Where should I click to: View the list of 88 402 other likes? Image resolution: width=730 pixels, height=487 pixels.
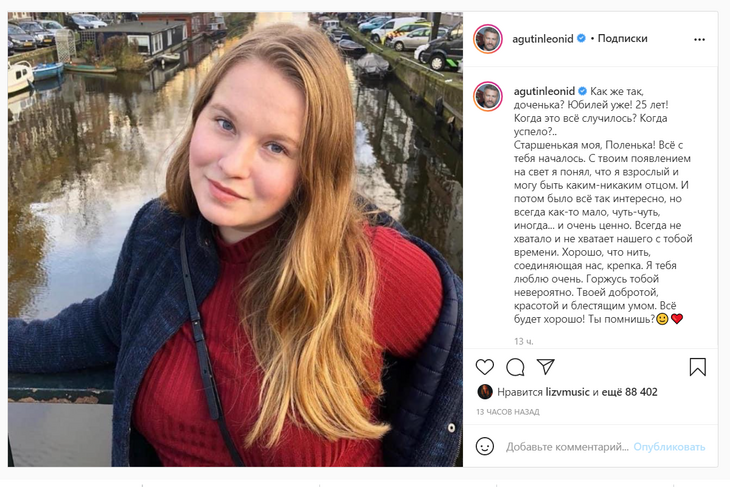click(630, 392)
